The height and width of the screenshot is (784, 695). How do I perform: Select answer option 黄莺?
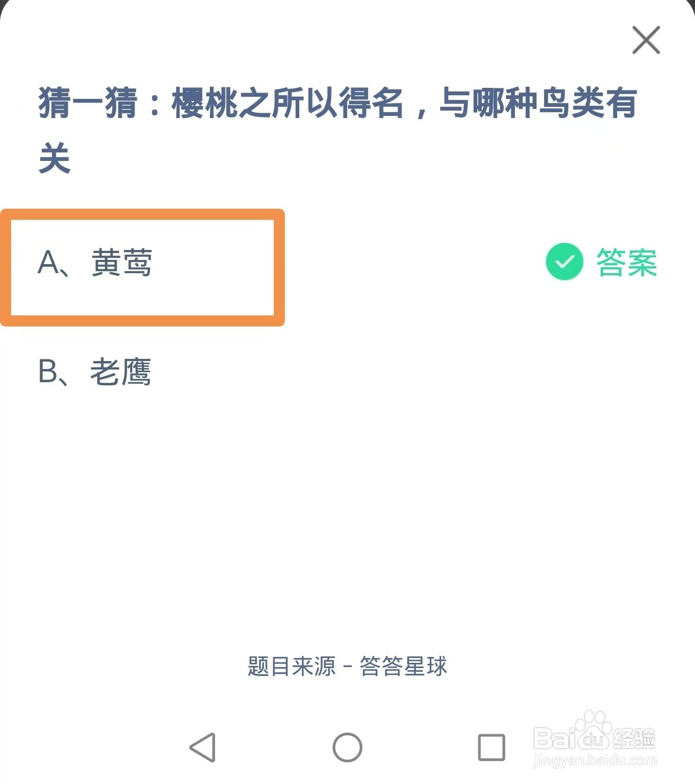122,263
